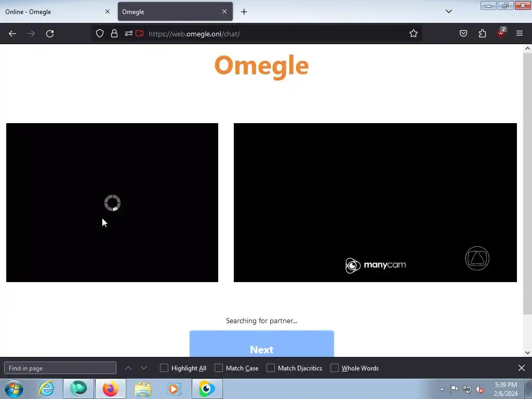Go back to the previous page

click(x=12, y=34)
